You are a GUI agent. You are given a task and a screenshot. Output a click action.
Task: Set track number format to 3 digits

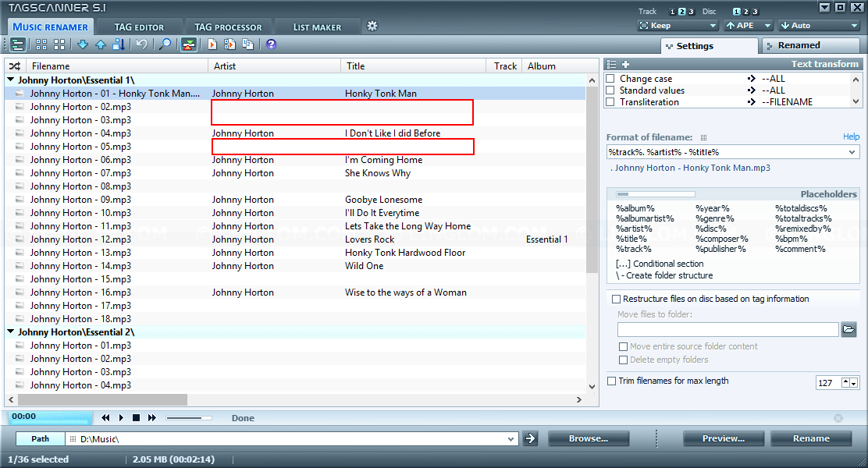[691, 12]
